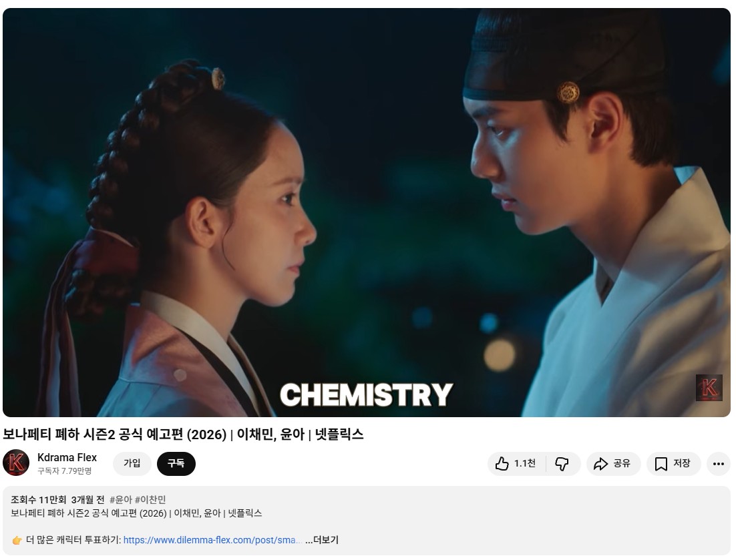This screenshot has height=560, width=736.
Task: Click the video title text
Action: [x=183, y=435]
